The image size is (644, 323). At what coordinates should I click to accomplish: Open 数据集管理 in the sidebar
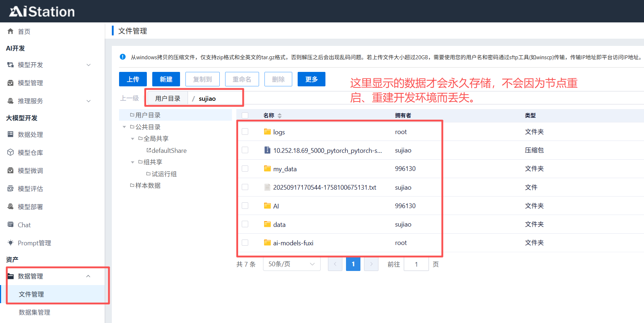click(x=35, y=312)
